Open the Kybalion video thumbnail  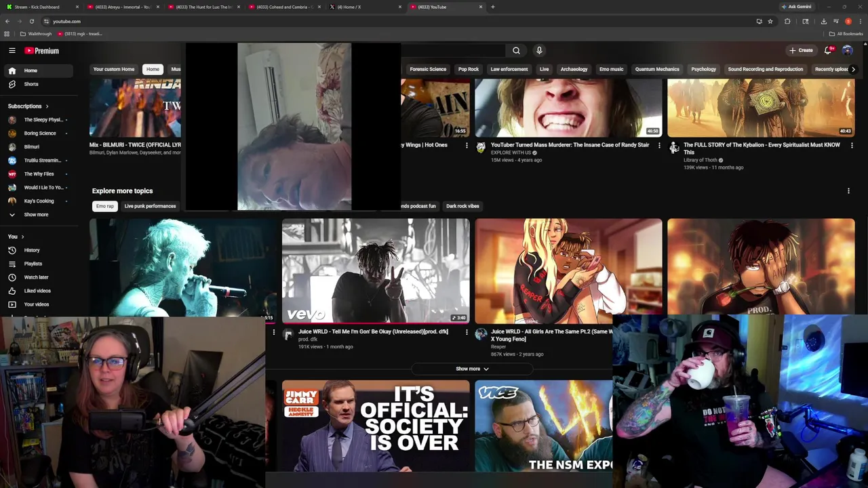761,108
